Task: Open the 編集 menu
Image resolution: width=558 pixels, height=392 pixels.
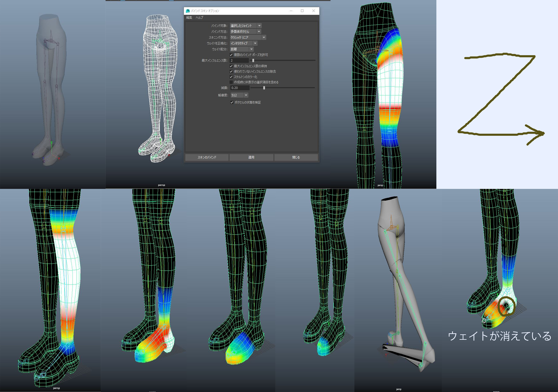Action: pyautogui.click(x=189, y=18)
